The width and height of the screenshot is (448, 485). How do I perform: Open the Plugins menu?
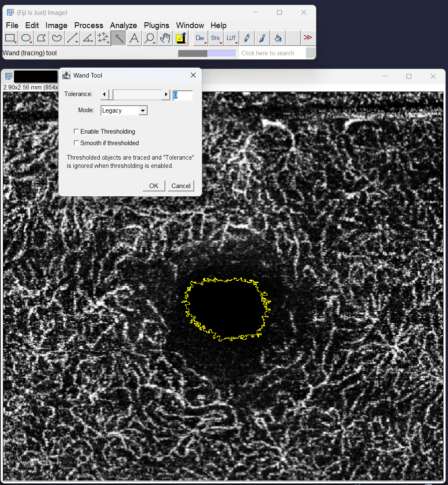coord(157,26)
